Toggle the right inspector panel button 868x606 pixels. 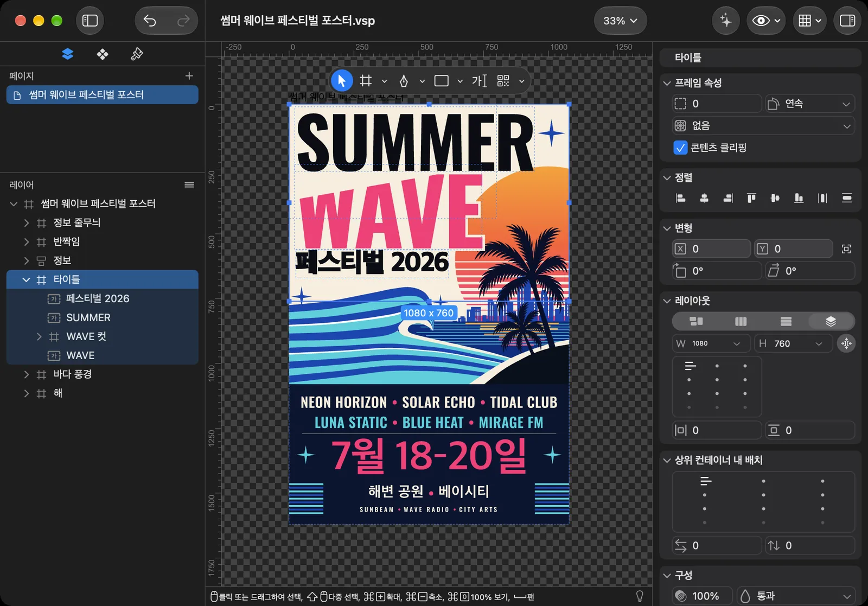[847, 21]
